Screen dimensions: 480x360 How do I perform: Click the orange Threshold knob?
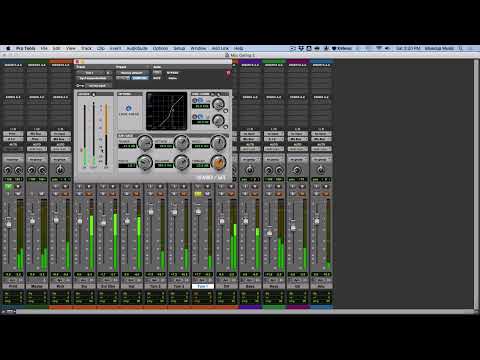tap(219, 163)
